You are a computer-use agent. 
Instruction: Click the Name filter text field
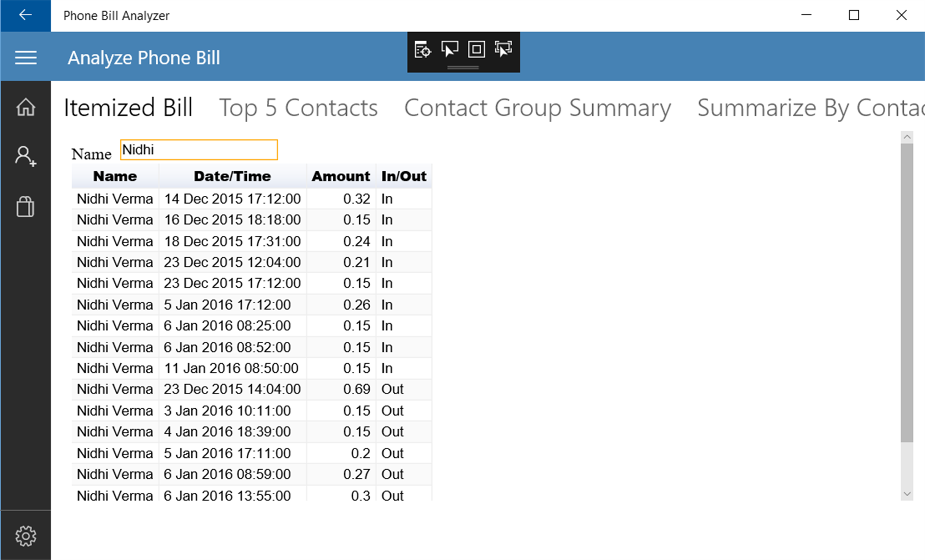click(x=199, y=150)
